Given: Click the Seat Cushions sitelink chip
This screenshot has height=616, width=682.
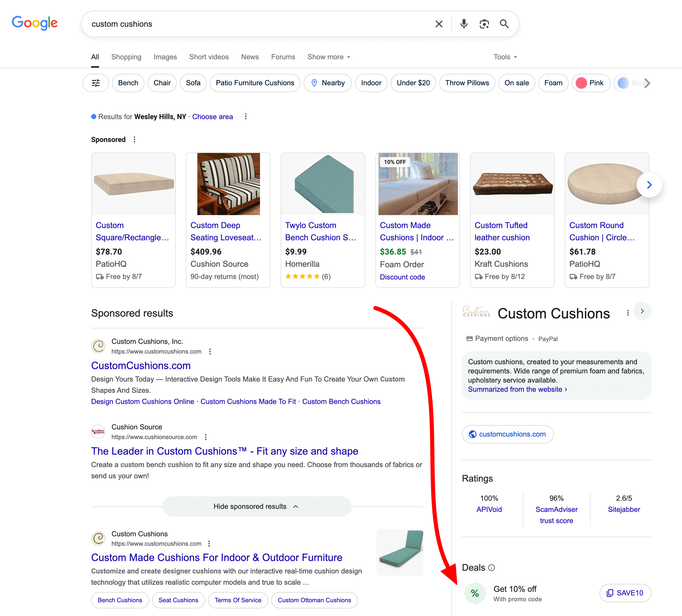Looking at the screenshot, I should point(178,600).
